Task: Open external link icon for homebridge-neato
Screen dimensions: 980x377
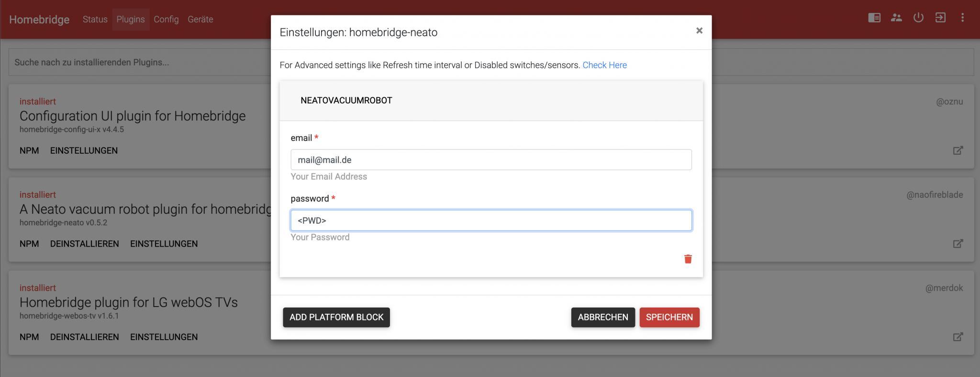Action: [958, 243]
